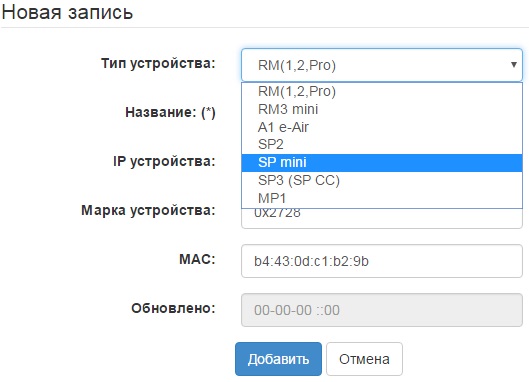Select SP2 device type
Screen dimensions: 529x382
(x=382, y=145)
